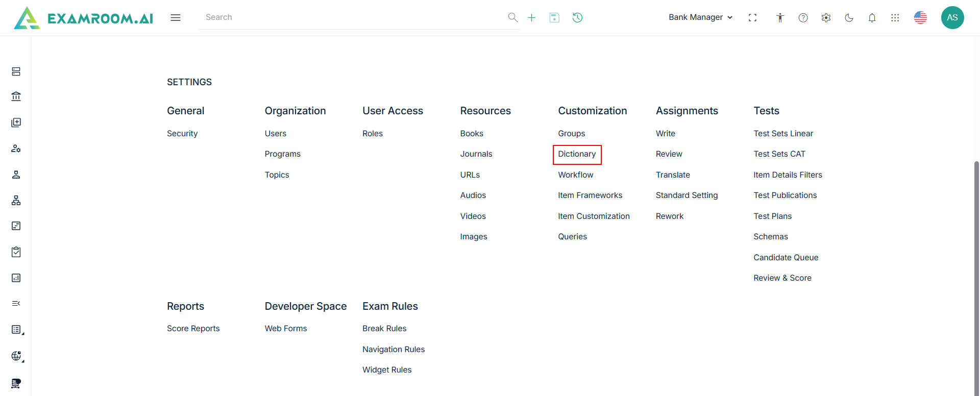
Task: Click the help question mark icon
Action: (803, 18)
